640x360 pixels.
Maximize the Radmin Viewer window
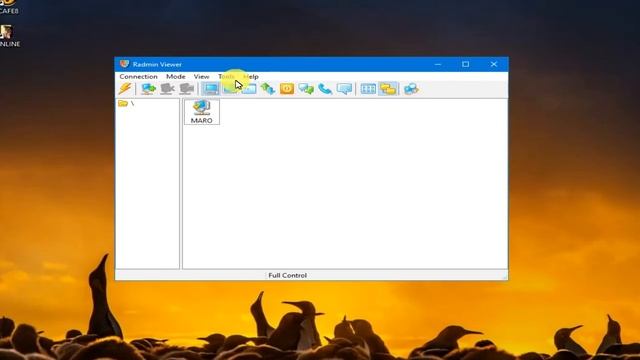(x=465, y=64)
